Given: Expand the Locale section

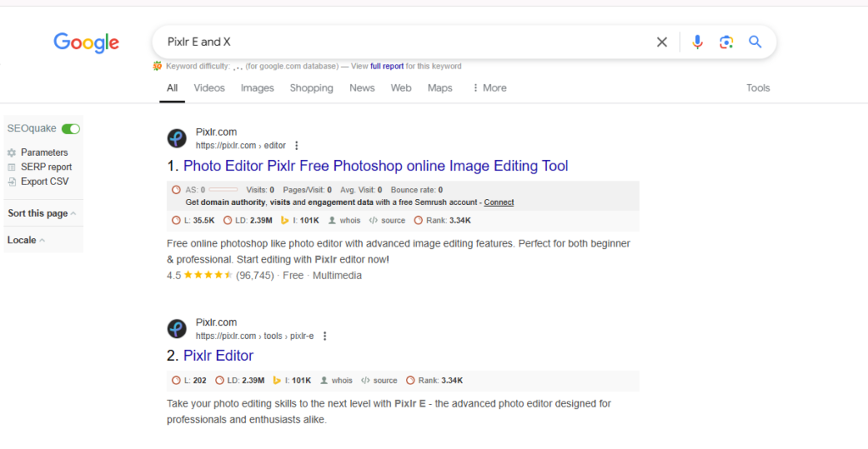Looking at the screenshot, I should click(26, 240).
